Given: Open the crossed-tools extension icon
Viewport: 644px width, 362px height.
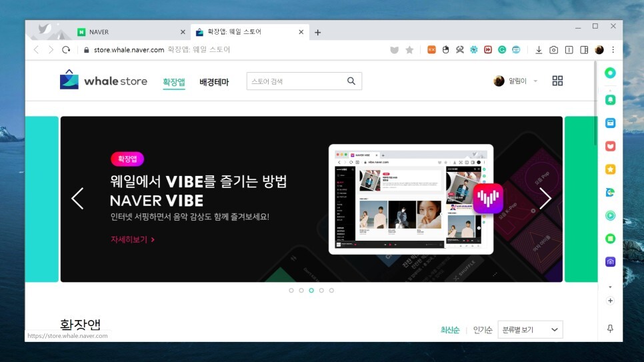Looking at the screenshot, I should tap(459, 50).
